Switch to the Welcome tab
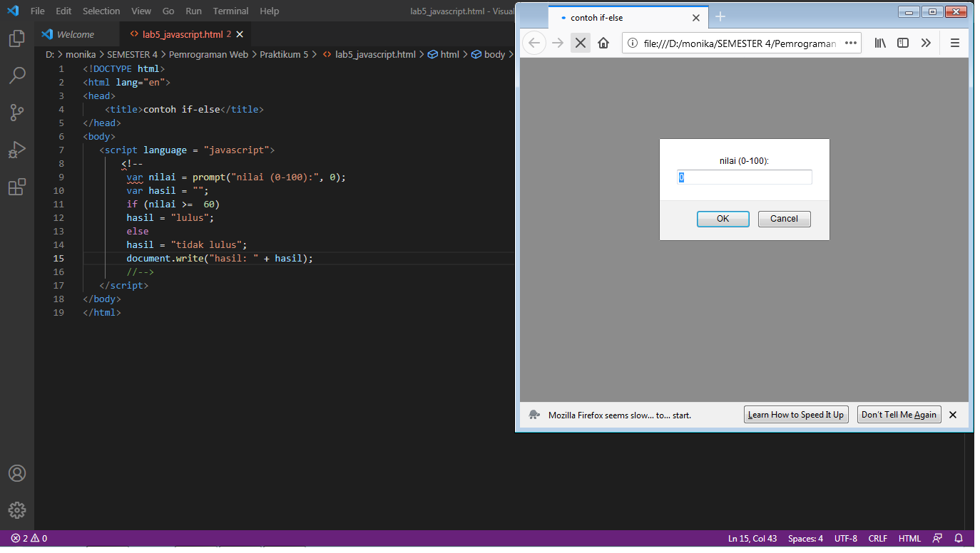Viewport: 980px width, 553px height. coord(76,34)
